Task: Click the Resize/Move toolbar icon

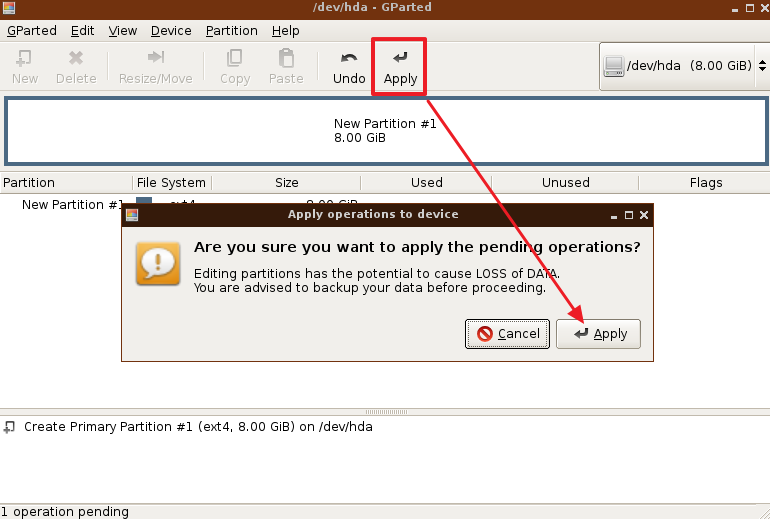Action: (x=156, y=66)
